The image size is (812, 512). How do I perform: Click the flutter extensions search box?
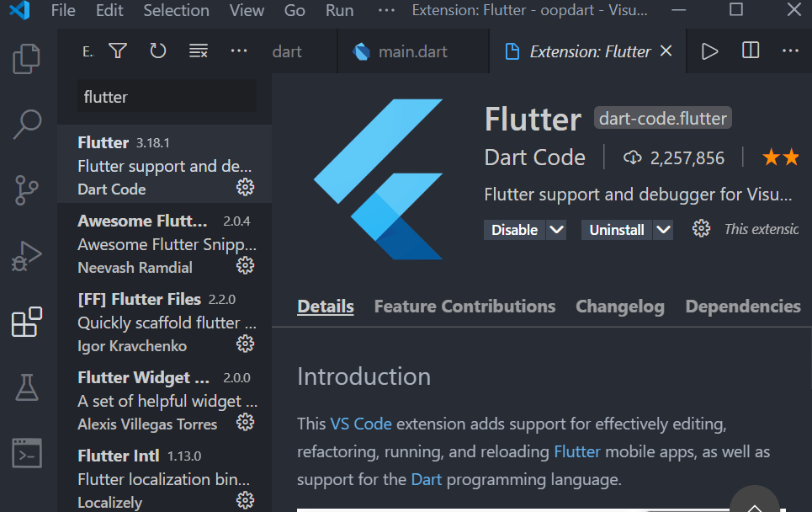pyautogui.click(x=167, y=96)
